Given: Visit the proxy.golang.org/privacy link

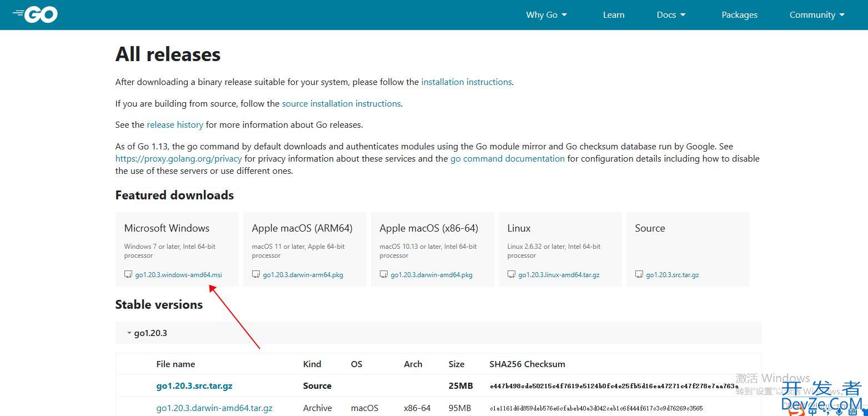Looking at the screenshot, I should pyautogui.click(x=179, y=158).
